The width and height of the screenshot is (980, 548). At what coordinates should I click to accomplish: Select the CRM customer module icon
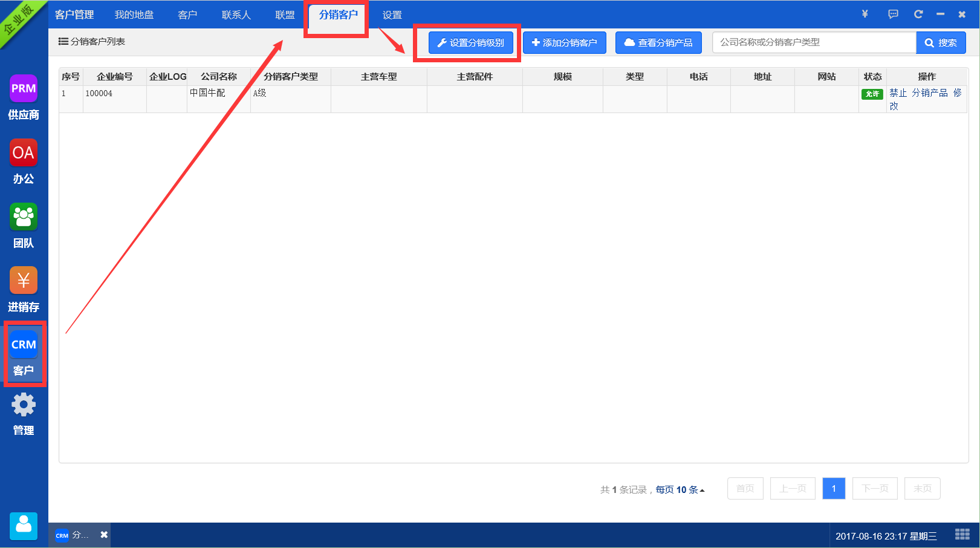(x=24, y=345)
